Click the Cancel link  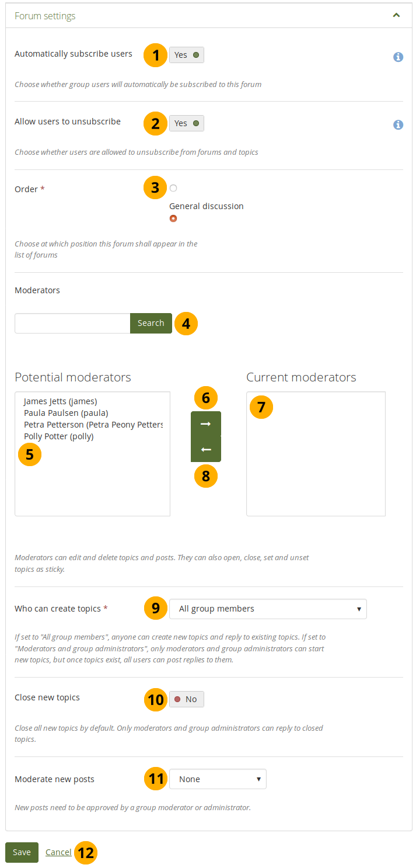tap(58, 852)
